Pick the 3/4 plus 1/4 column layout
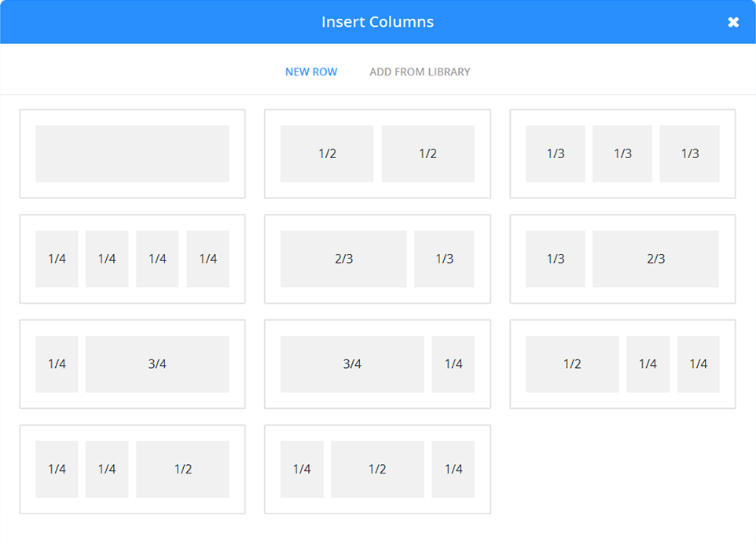The height and width of the screenshot is (560, 756). coord(377,363)
